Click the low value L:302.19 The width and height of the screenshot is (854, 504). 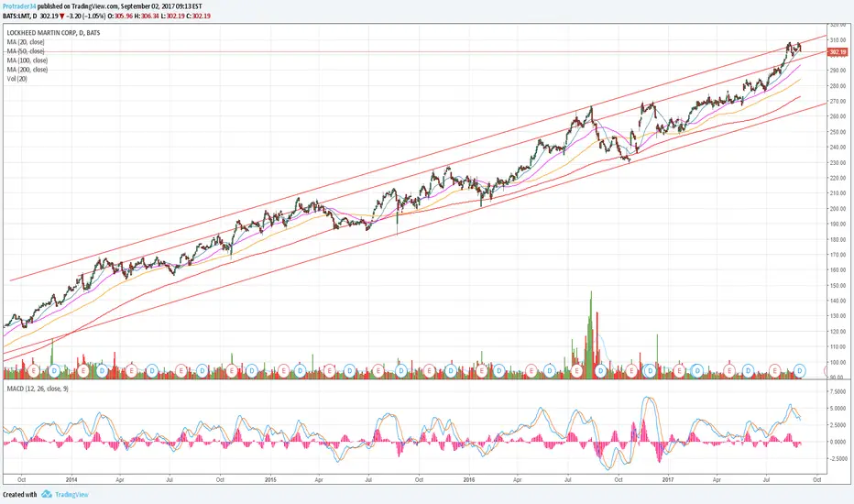click(x=172, y=16)
